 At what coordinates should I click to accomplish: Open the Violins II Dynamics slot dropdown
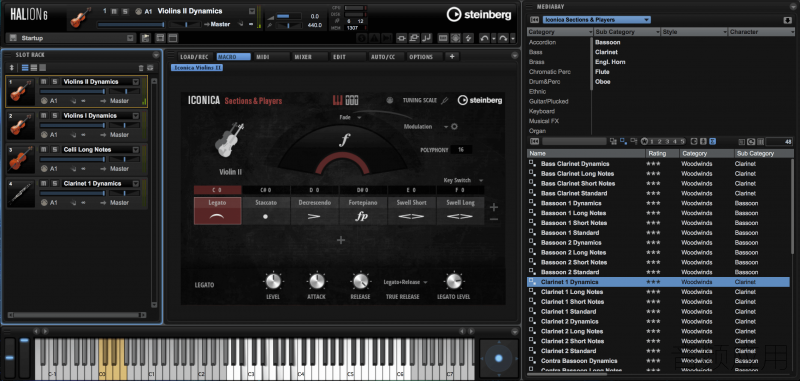(136, 82)
